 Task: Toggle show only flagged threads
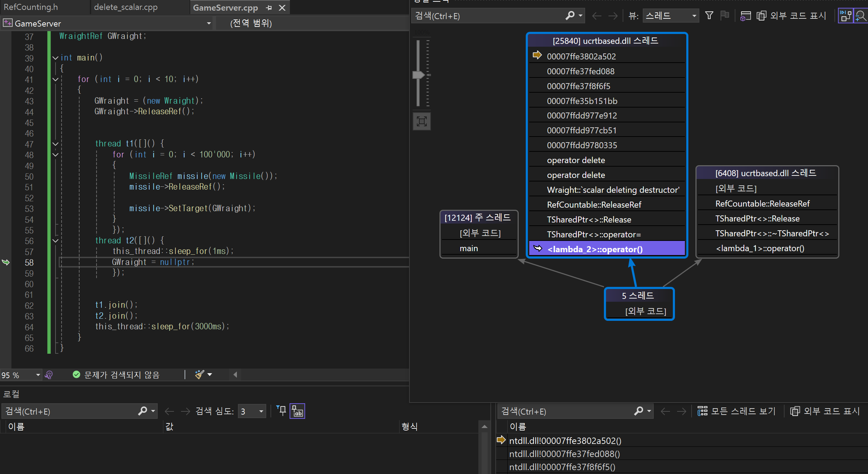coord(724,15)
